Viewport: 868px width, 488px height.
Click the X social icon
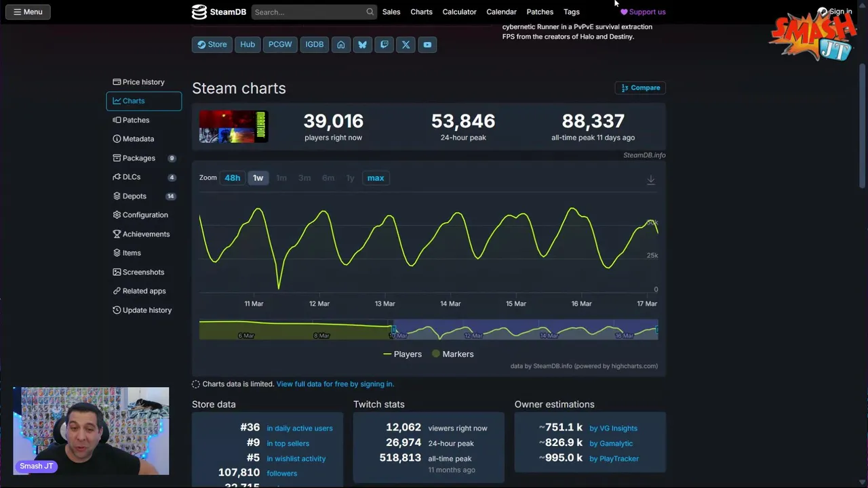[406, 44]
